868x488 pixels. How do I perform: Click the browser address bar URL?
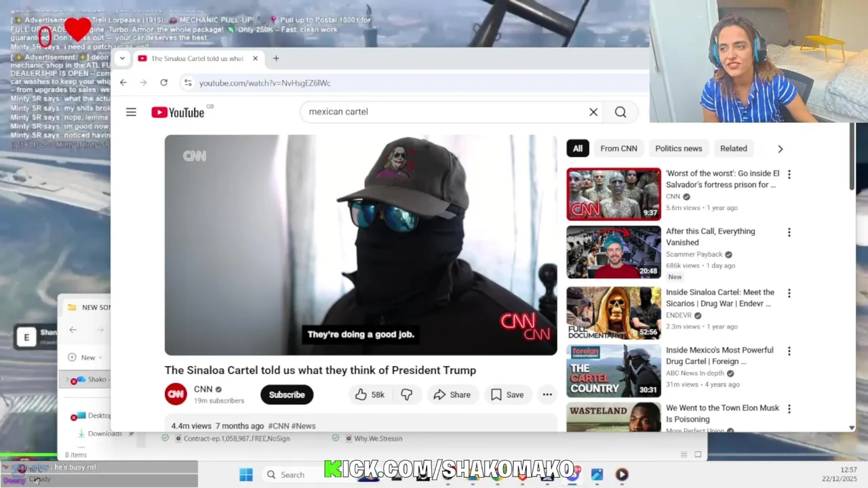[x=265, y=83]
